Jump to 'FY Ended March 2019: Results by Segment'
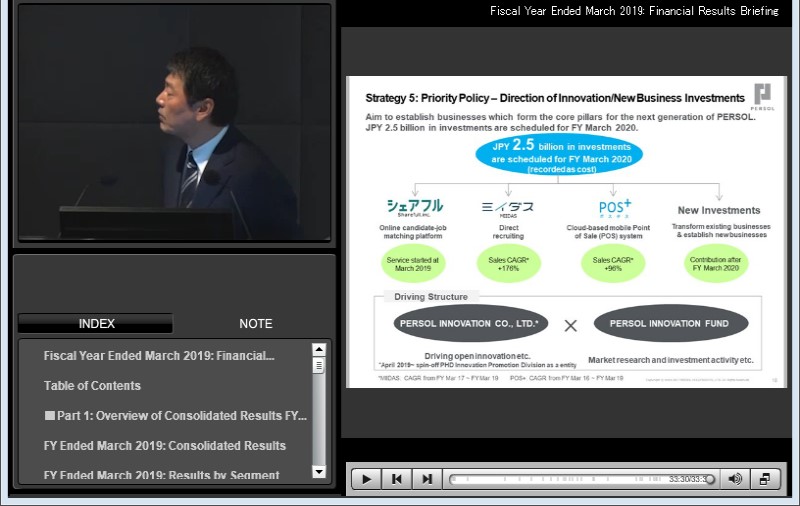 (x=162, y=475)
